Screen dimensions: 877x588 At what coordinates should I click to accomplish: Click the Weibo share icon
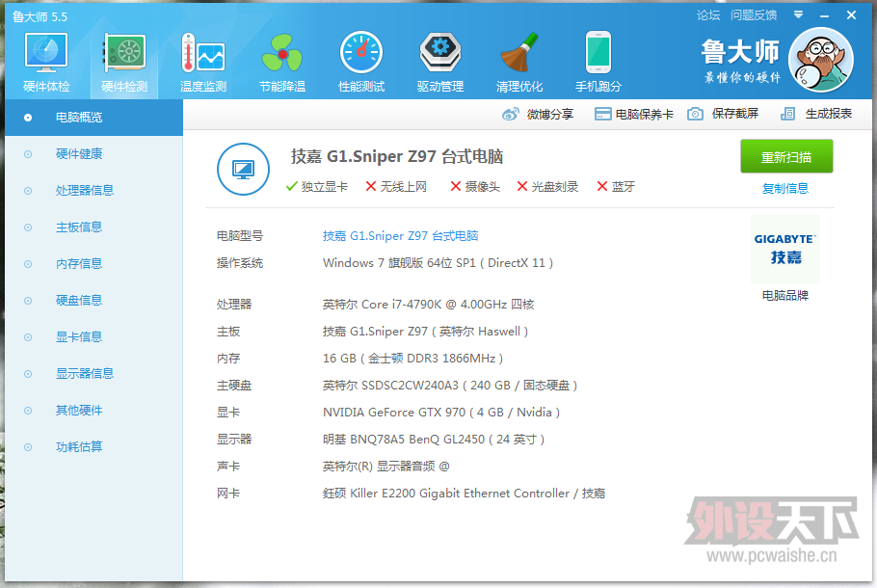510,114
